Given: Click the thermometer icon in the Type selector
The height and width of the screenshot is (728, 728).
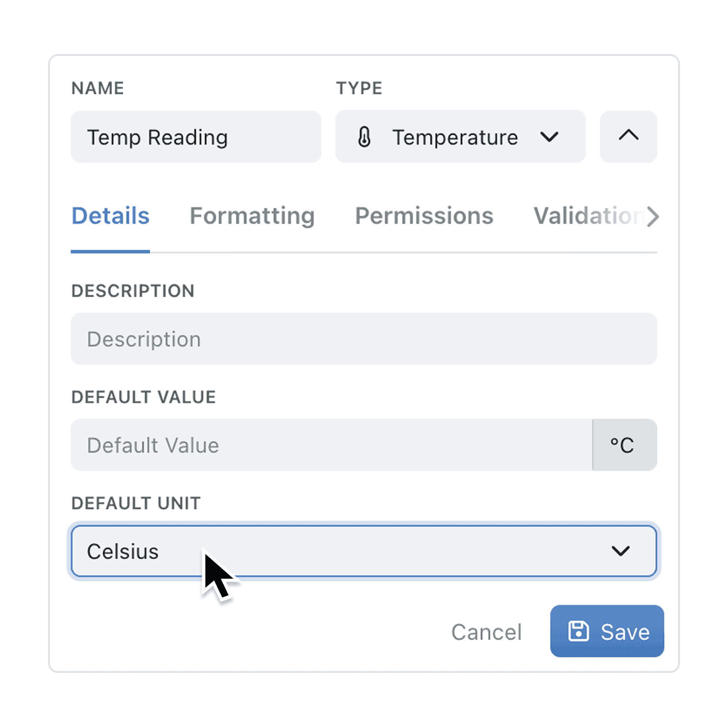Looking at the screenshot, I should (x=364, y=137).
